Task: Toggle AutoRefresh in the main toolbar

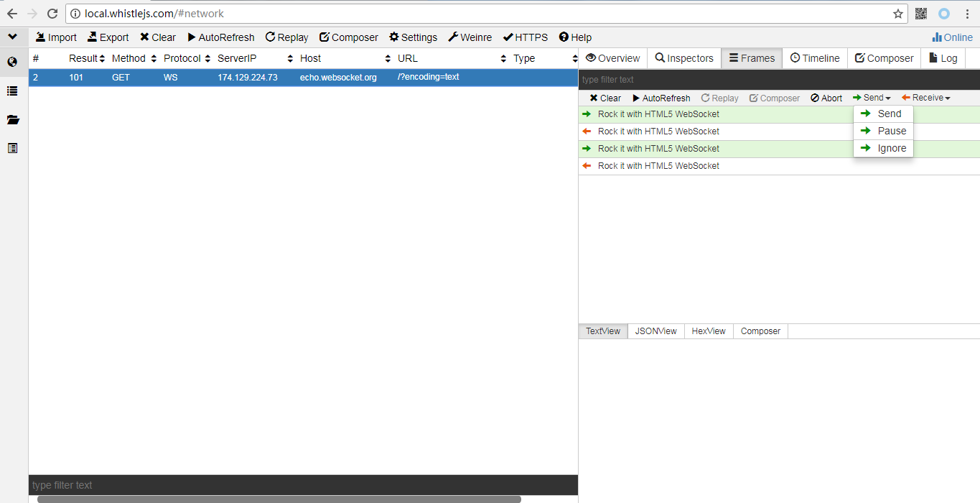Action: 220,37
